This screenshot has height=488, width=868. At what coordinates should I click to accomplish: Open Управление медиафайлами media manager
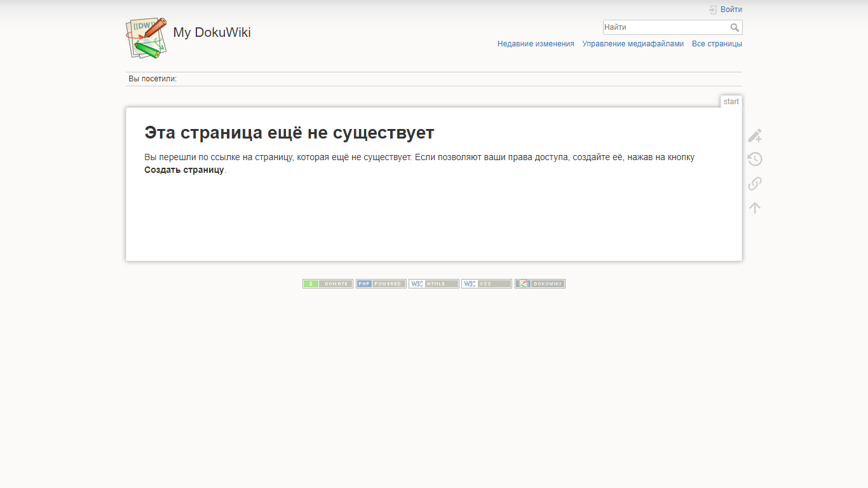633,44
